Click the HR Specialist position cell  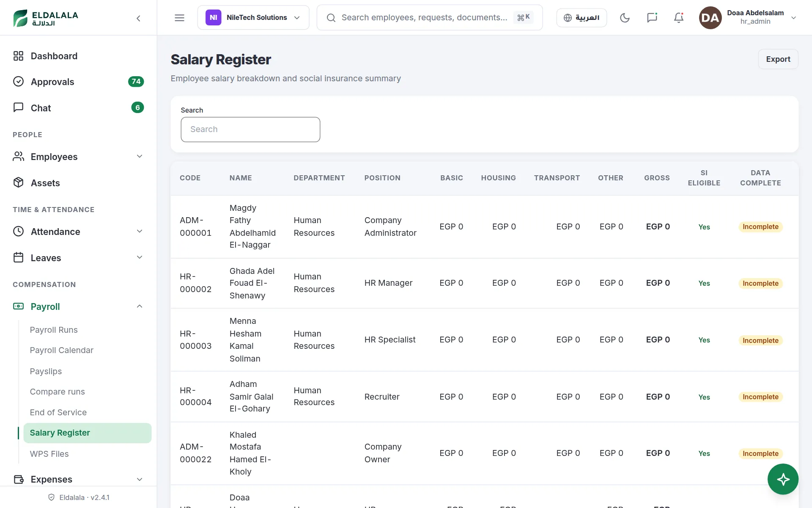[390, 340]
